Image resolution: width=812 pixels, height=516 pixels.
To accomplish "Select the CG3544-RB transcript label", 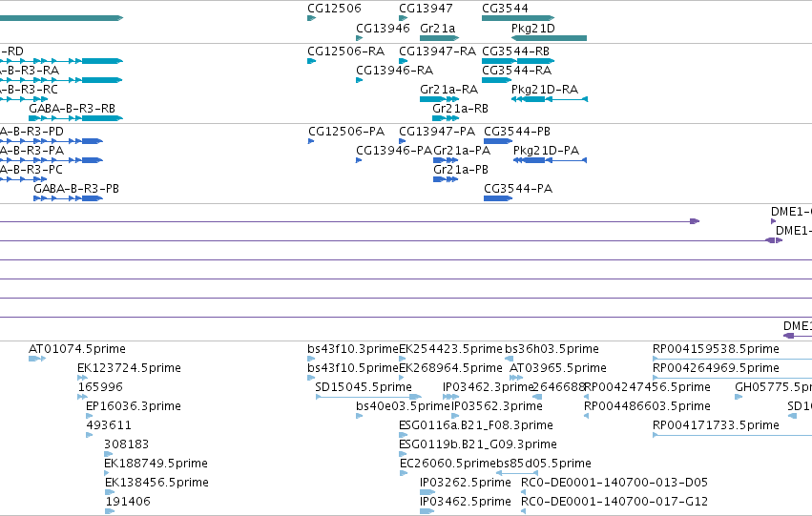I will 516,52.
